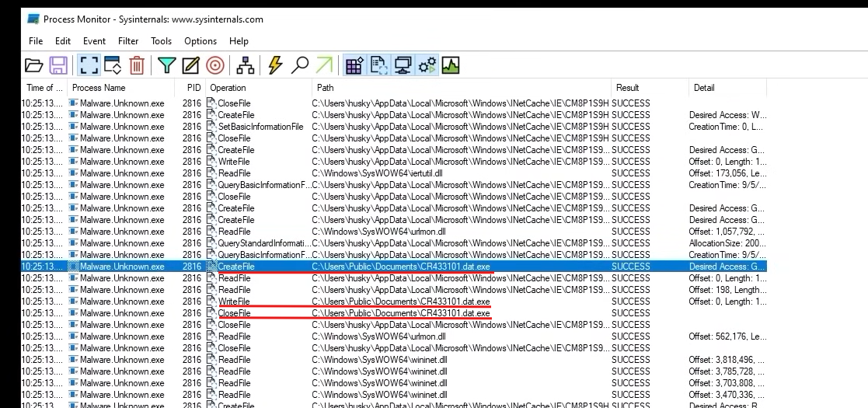Image resolution: width=868 pixels, height=408 pixels.
Task: Click the Time of Day column header
Action: tap(44, 88)
